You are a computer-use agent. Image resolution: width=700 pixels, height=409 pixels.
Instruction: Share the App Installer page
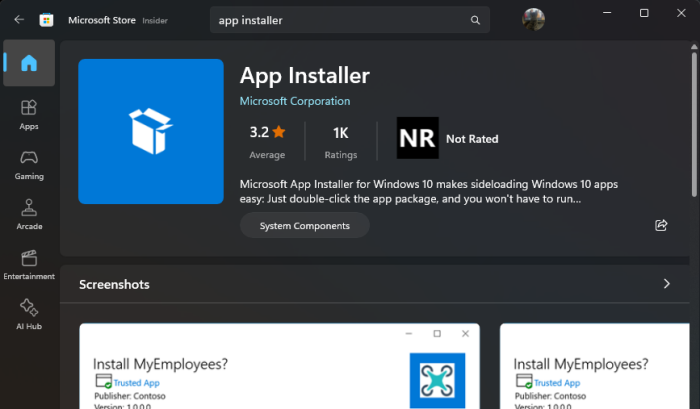[x=661, y=226]
